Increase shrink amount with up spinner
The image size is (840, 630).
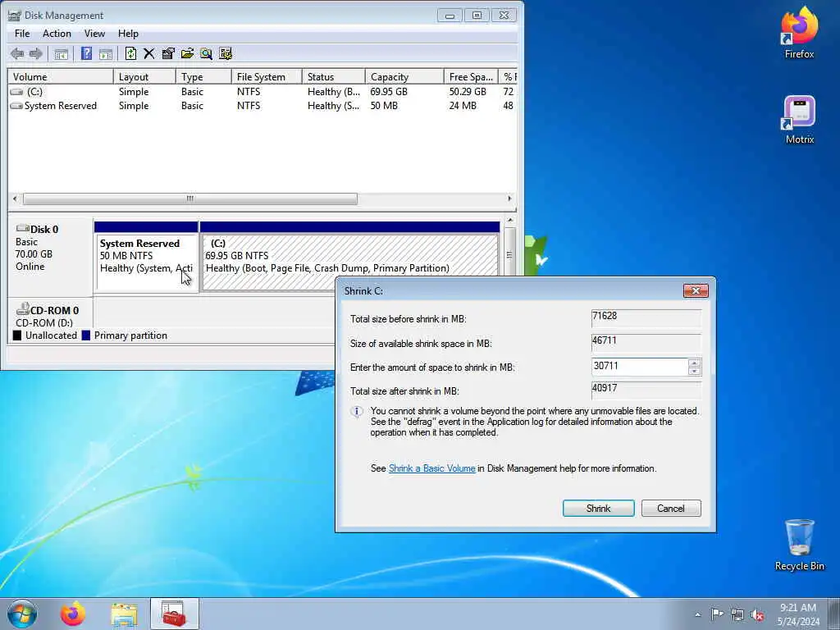click(x=694, y=363)
